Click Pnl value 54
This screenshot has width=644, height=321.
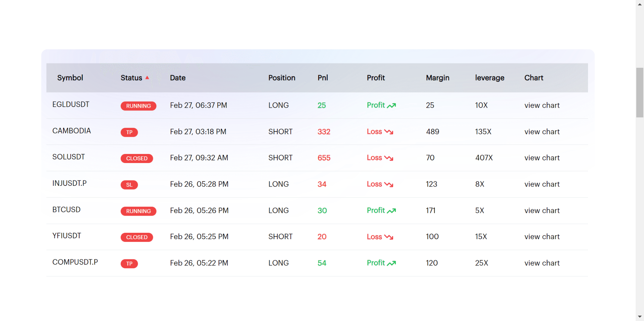[x=322, y=263]
